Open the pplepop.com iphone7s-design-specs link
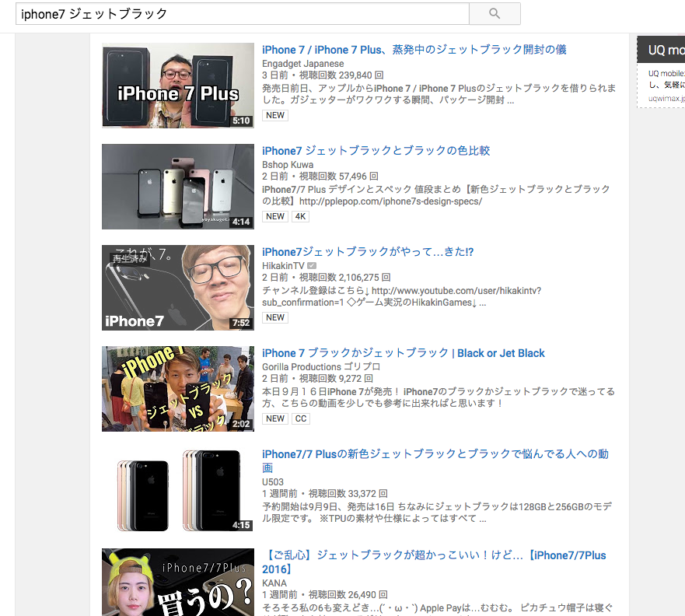Screen dimensions: 685x616 (x=390, y=201)
